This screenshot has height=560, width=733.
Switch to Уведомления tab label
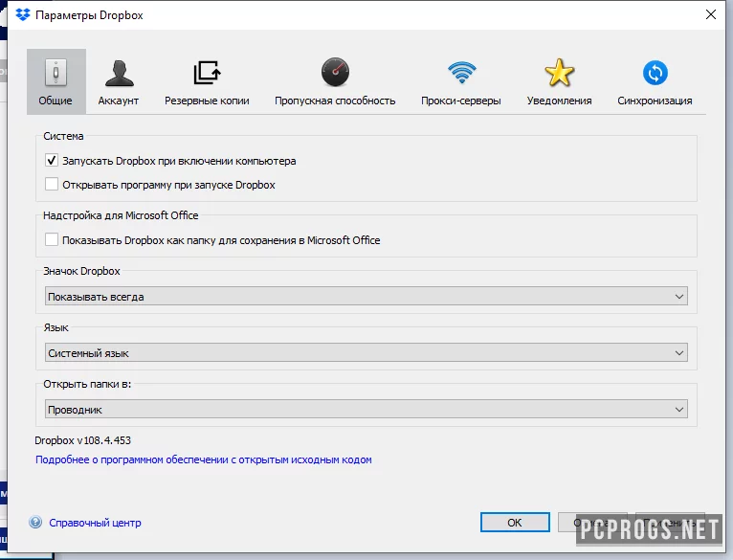[x=559, y=101]
